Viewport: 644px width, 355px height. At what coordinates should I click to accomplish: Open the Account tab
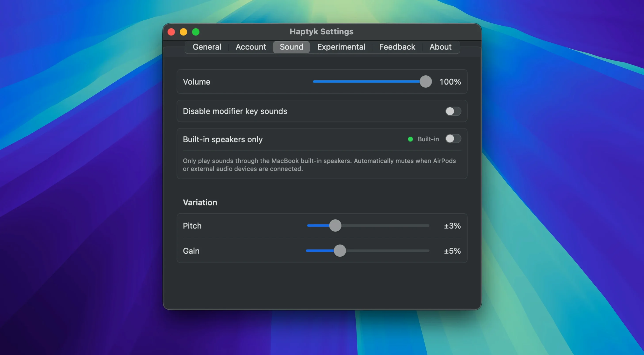pyautogui.click(x=251, y=47)
